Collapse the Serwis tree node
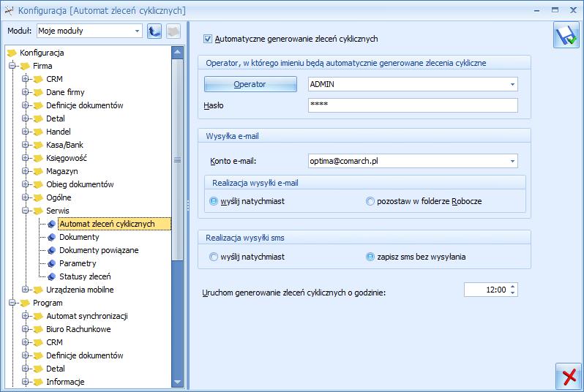Viewport: 584px width, 392px height. pos(25,211)
